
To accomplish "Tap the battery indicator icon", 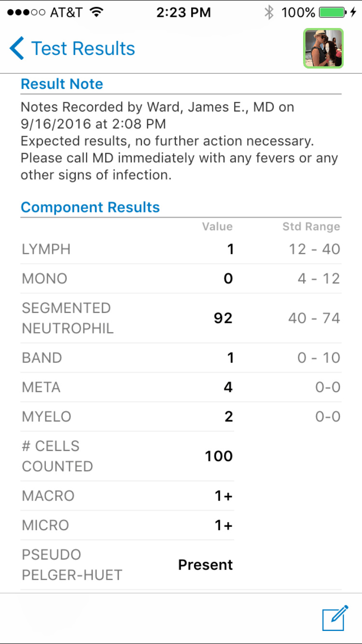I will [333, 13].
